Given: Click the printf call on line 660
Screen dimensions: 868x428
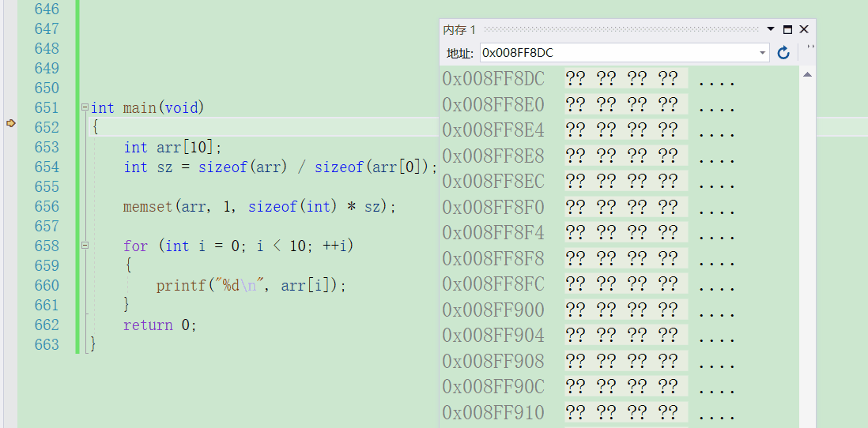Looking at the screenshot, I should pos(251,286).
